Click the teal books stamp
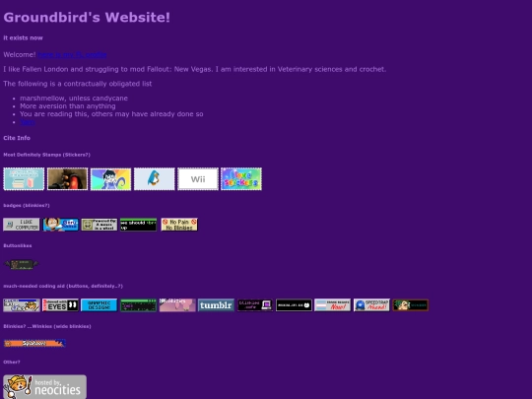Image resolution: width=532 pixels, height=399 pixels. click(24, 178)
